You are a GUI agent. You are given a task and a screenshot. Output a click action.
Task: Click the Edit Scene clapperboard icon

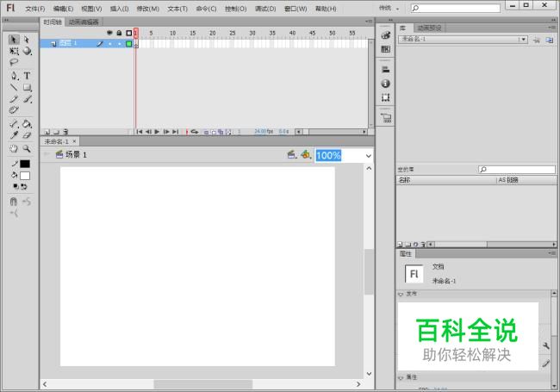coord(292,154)
